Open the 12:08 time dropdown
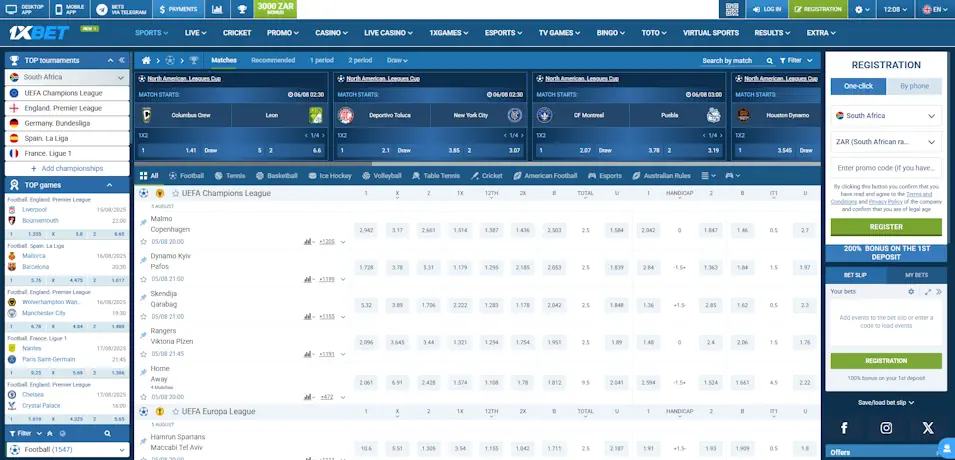 point(895,9)
